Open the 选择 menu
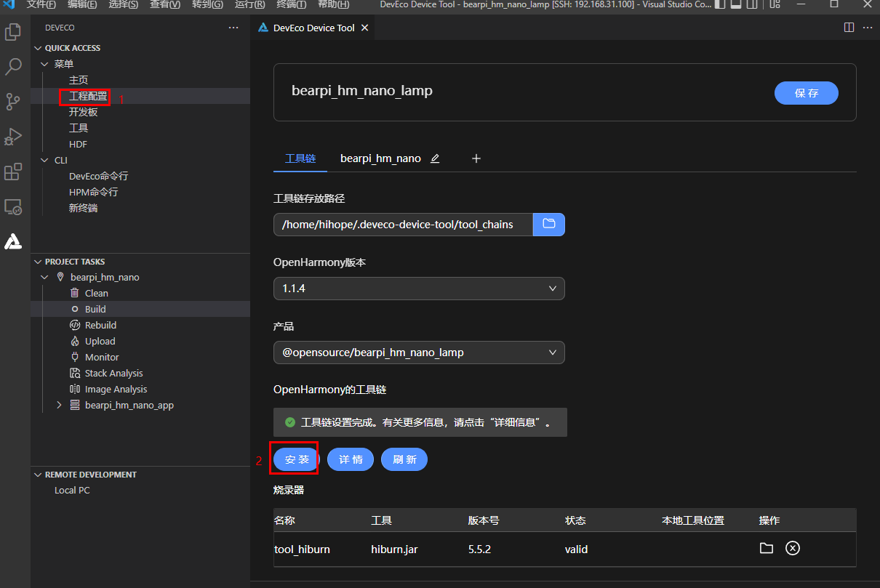880x588 pixels. pyautogui.click(x=124, y=4)
